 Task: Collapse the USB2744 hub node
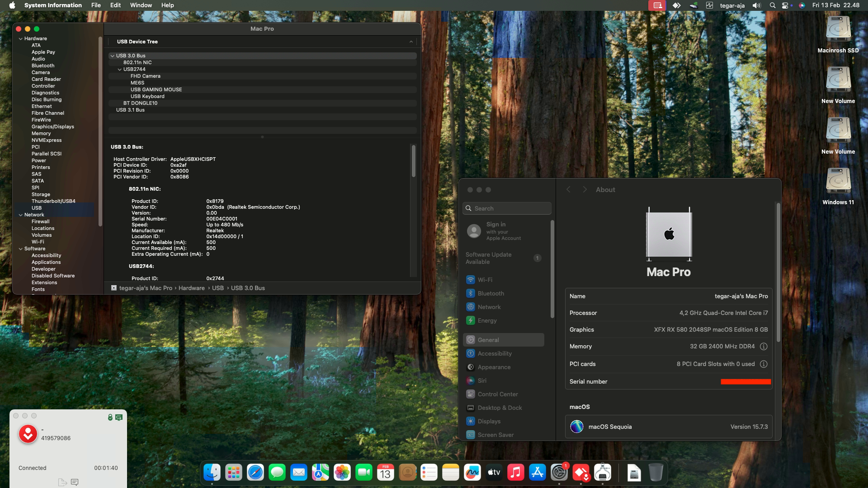[x=119, y=70]
